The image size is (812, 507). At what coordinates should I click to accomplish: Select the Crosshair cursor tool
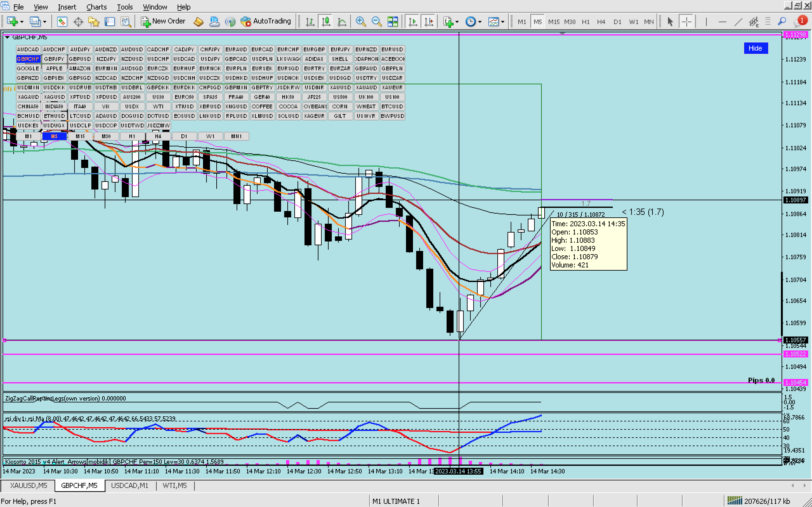coord(686,22)
